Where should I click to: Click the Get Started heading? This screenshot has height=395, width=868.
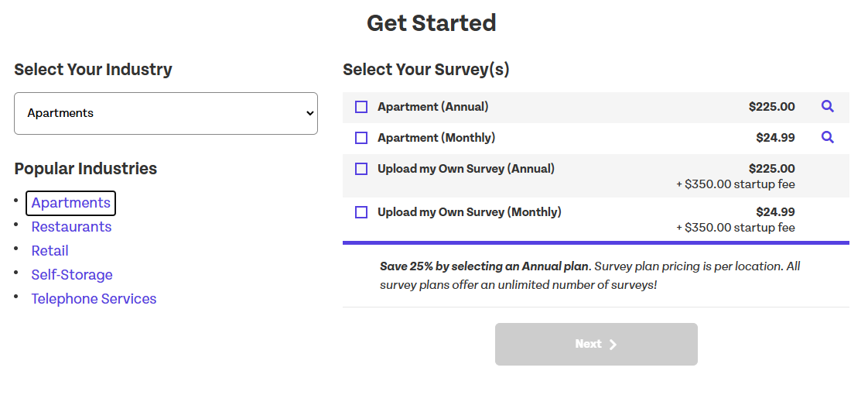pos(432,23)
